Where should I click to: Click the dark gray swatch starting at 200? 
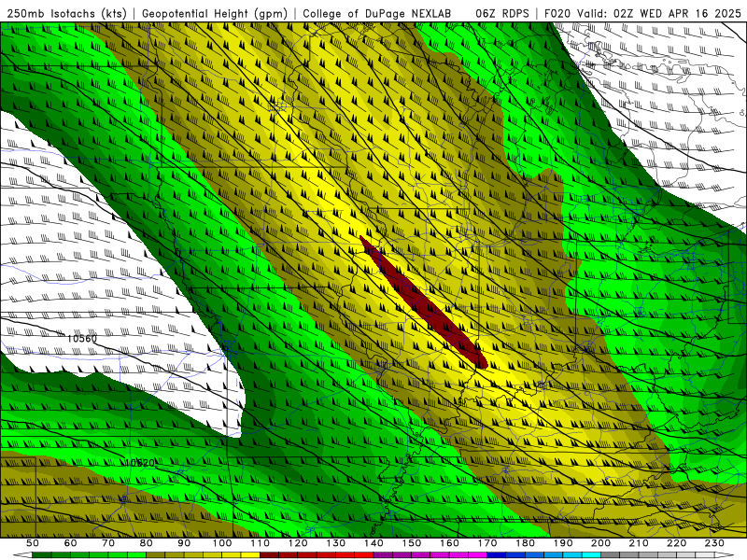[x=611, y=555]
